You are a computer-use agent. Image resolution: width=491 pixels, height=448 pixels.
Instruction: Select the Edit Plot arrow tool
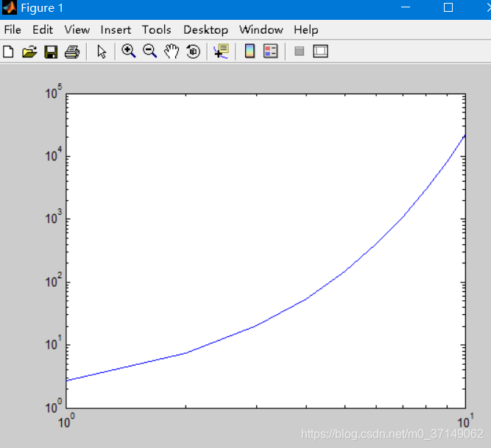click(x=102, y=51)
